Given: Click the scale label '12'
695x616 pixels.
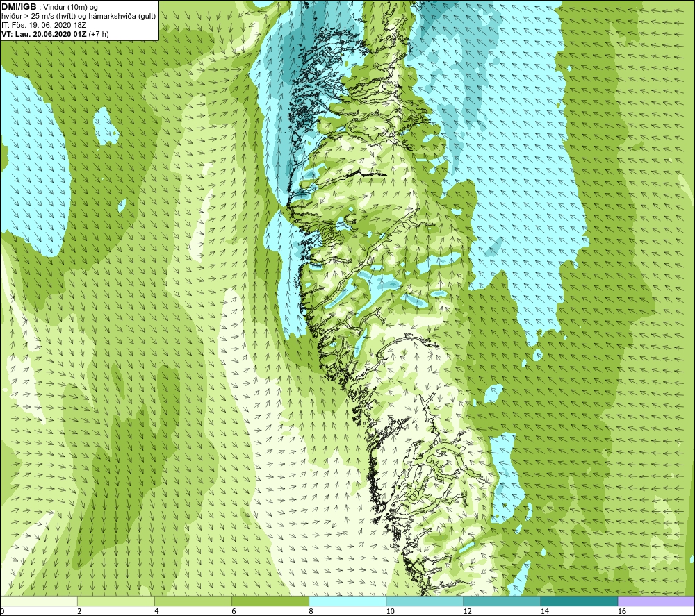Looking at the screenshot, I should (467, 612).
